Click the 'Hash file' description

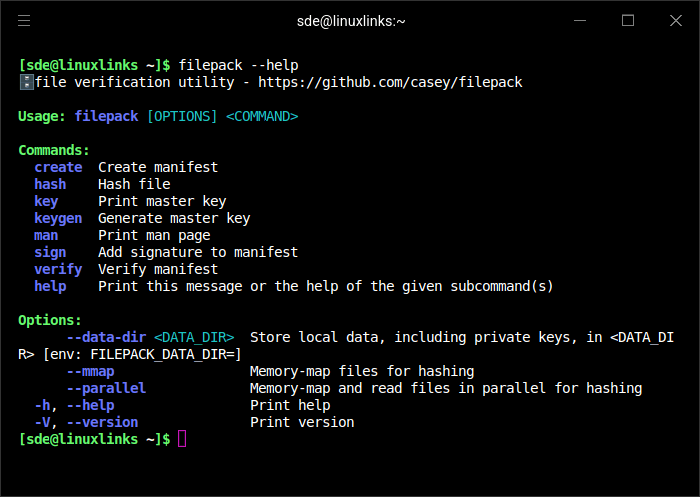click(x=134, y=184)
